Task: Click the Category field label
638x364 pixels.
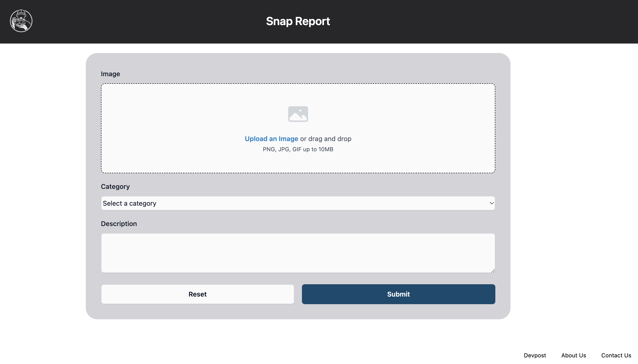Action: 115,186
